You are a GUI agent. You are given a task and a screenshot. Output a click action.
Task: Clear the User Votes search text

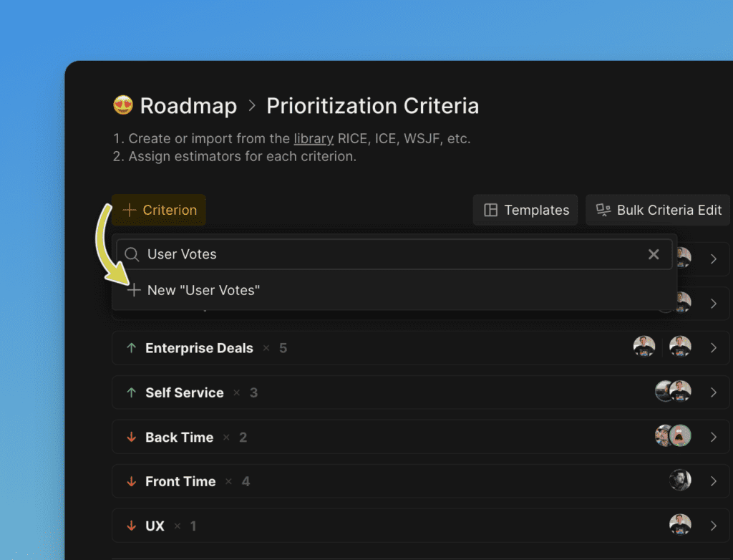[x=654, y=254]
